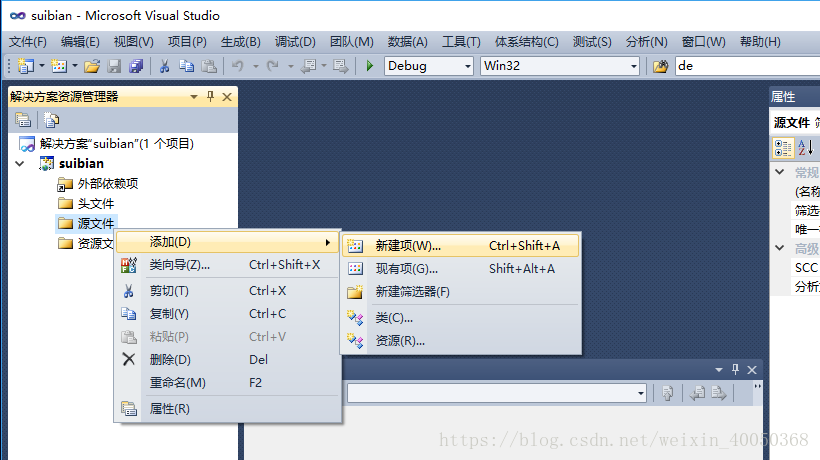Choose 新建项(W)... from the submenu
This screenshot has width=820, height=460.
[460, 246]
